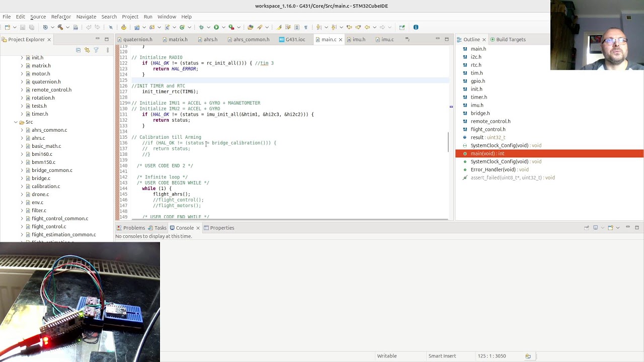Switch to the Build Targets tab
Image resolution: width=644 pixels, height=362 pixels.
[x=508, y=39]
